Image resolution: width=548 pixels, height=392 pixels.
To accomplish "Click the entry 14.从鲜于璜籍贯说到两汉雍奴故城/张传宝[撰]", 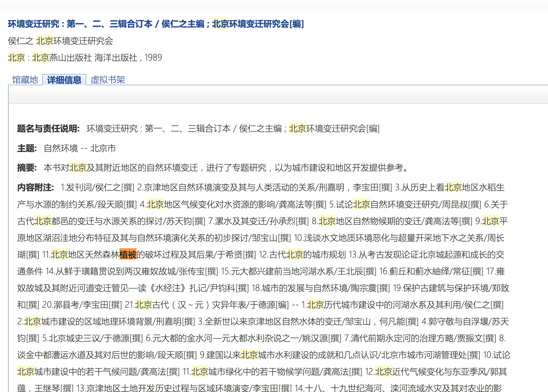I will 132,271.
